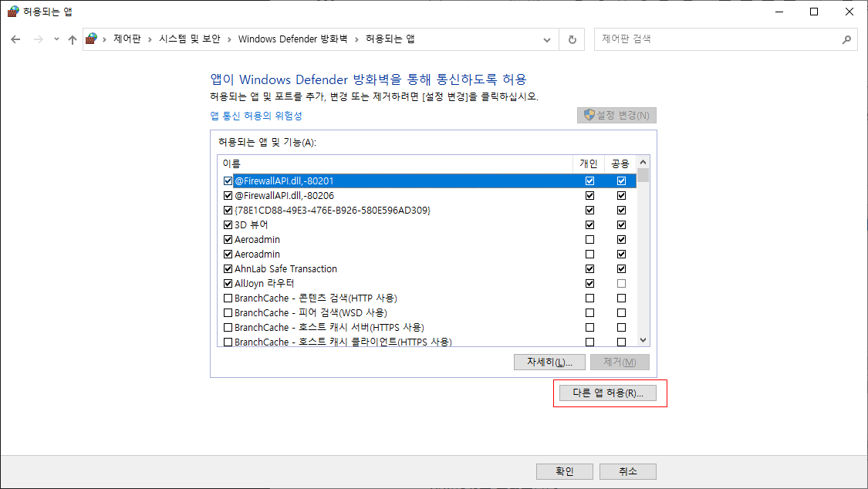Select {78E1CD88-49E3-476E-B926-580E596AD309} row text

[332, 211]
